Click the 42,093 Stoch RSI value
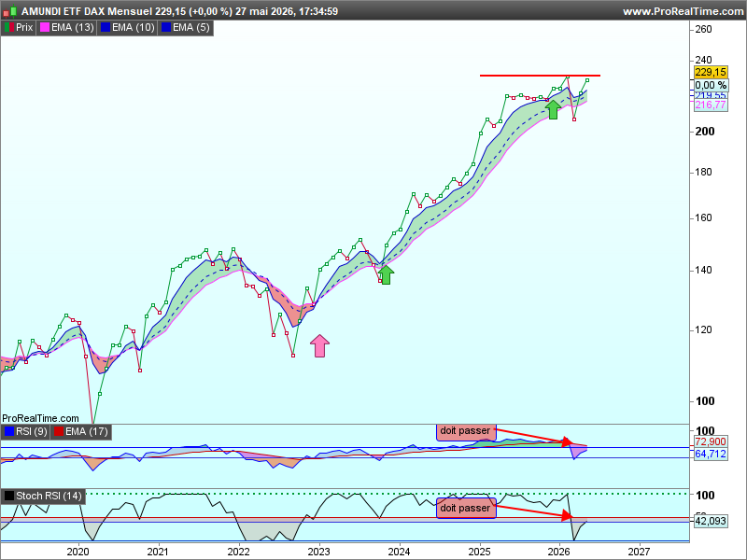 click(x=711, y=521)
